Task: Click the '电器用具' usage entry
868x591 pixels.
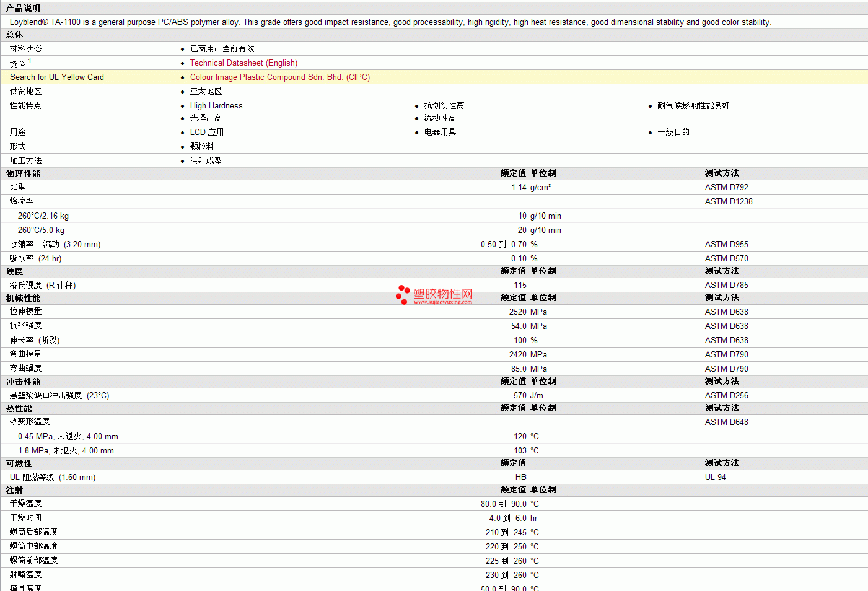Action: point(440,133)
